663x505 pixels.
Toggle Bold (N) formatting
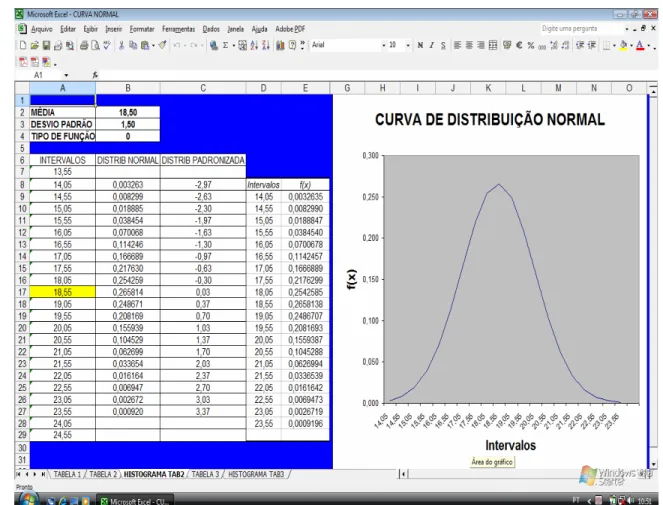[x=420, y=45]
